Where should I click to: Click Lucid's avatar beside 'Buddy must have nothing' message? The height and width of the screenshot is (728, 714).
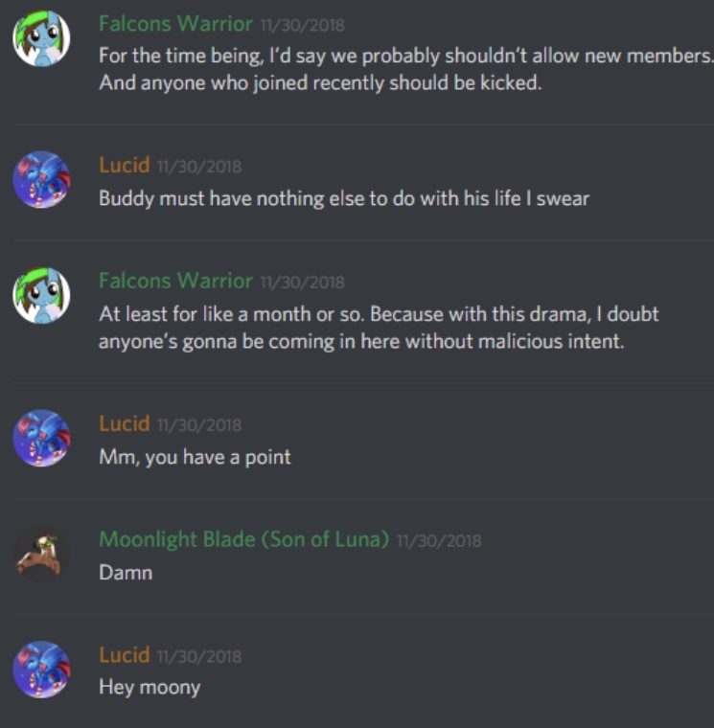tap(41, 180)
